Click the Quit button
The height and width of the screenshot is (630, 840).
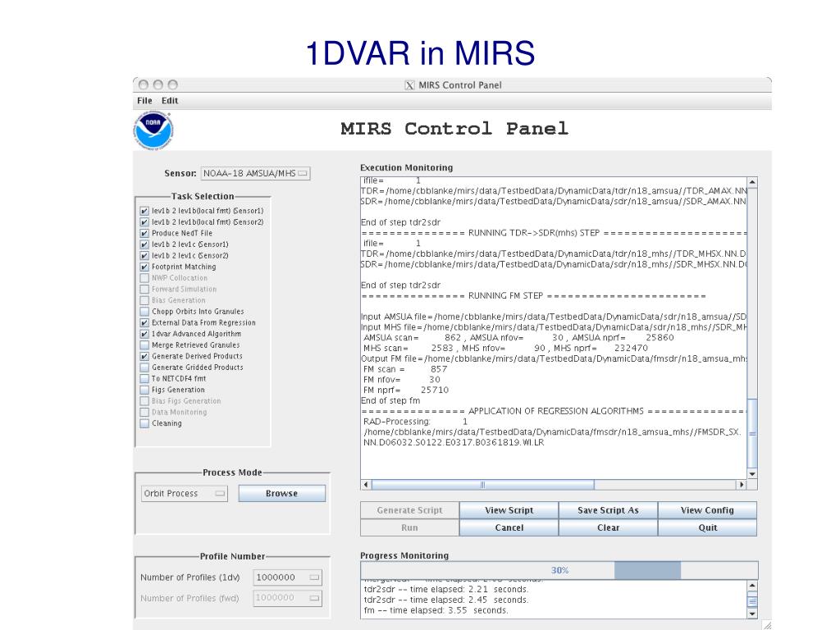(707, 527)
